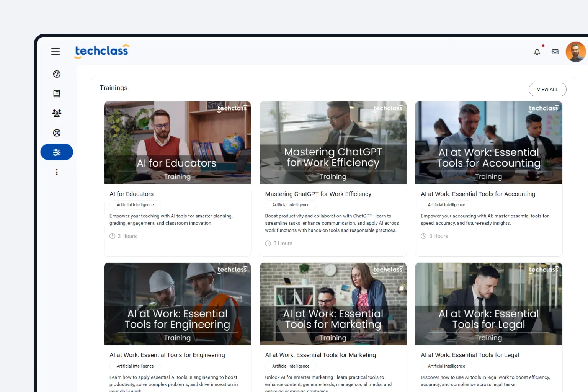Click 3 Hours duration on Mastering ChatGPT card
The image size is (588, 392).
(x=279, y=243)
